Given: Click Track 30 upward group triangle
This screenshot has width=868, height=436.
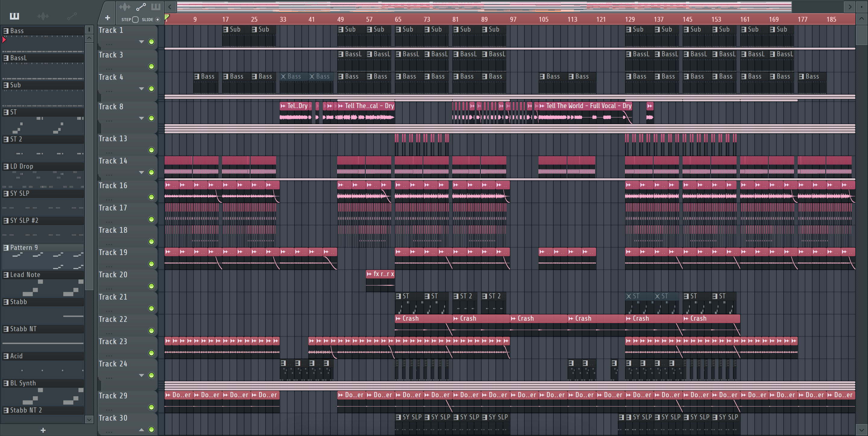Looking at the screenshot, I should pyautogui.click(x=142, y=430).
